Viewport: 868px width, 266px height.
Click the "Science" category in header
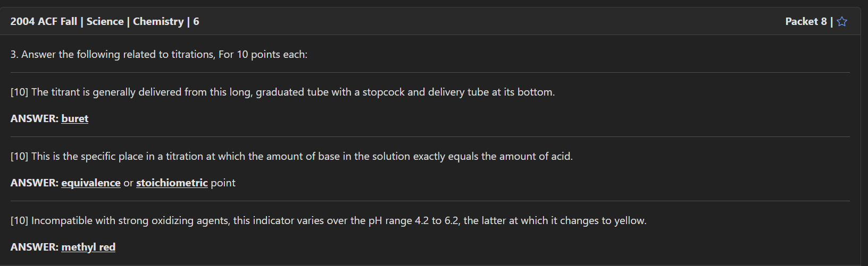[x=105, y=22]
